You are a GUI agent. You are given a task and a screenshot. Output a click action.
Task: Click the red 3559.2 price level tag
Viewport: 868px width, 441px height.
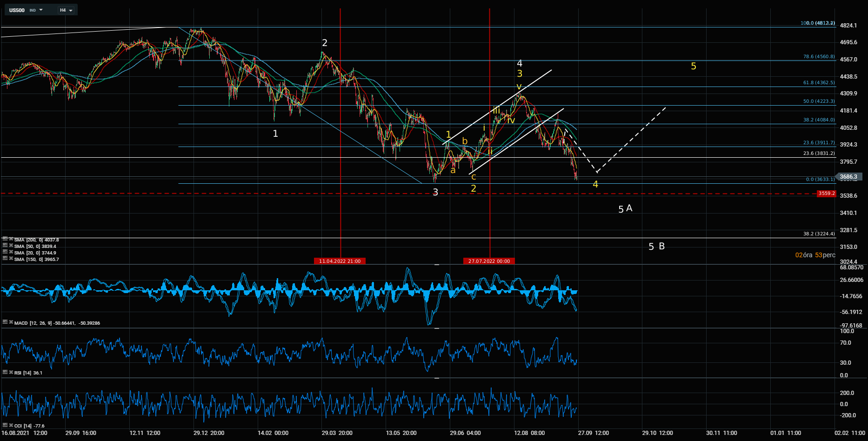pos(826,194)
